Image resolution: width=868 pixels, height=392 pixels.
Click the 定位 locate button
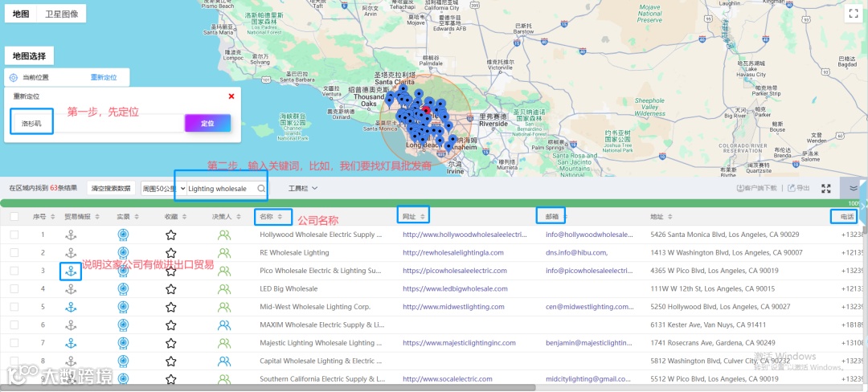click(x=207, y=123)
